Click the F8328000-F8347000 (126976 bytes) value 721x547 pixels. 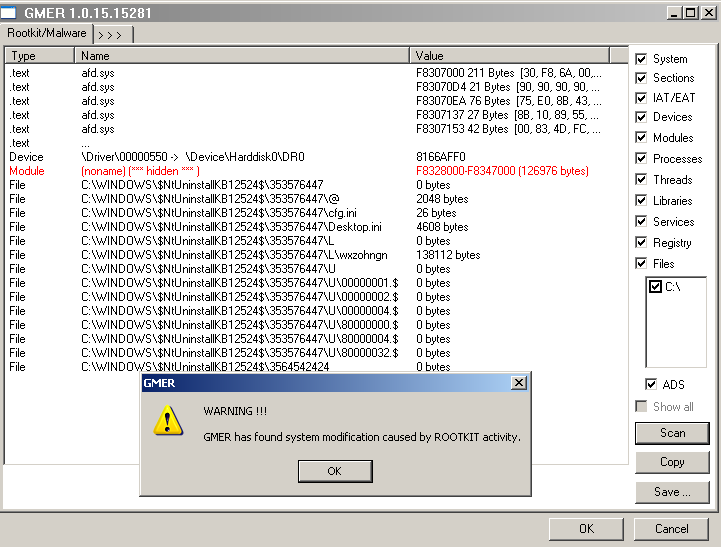[x=502, y=171]
